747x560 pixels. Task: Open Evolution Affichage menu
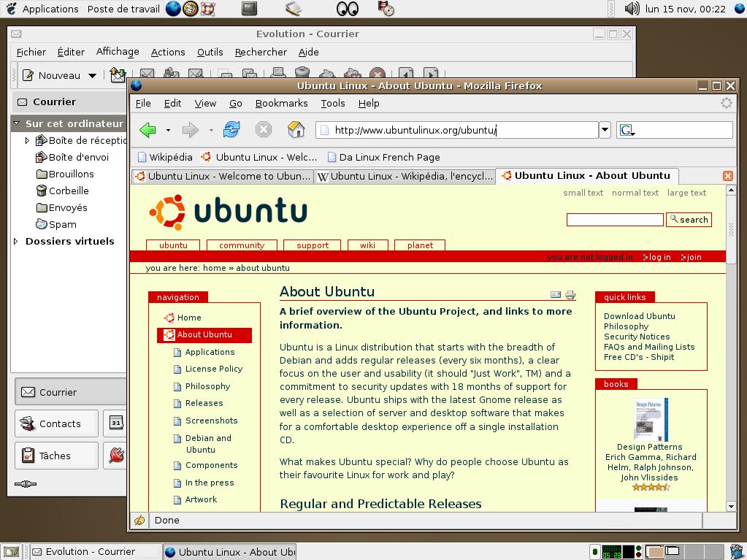coord(118,51)
